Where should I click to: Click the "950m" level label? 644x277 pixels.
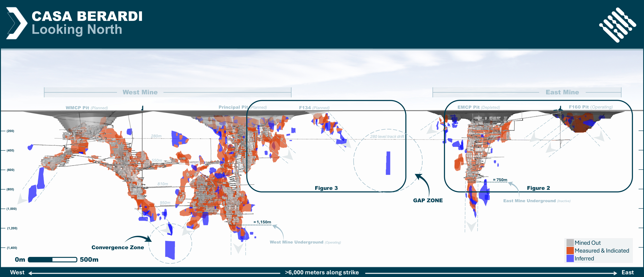click(x=165, y=203)
